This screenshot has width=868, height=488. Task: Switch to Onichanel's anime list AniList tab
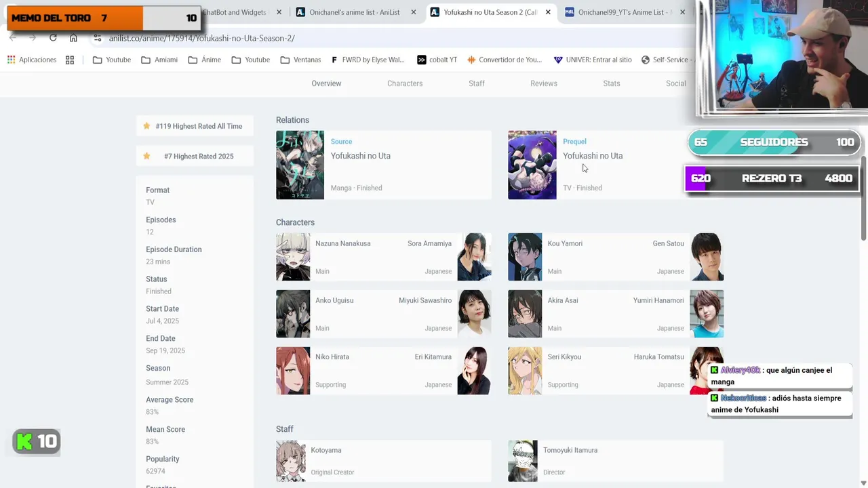point(355,12)
